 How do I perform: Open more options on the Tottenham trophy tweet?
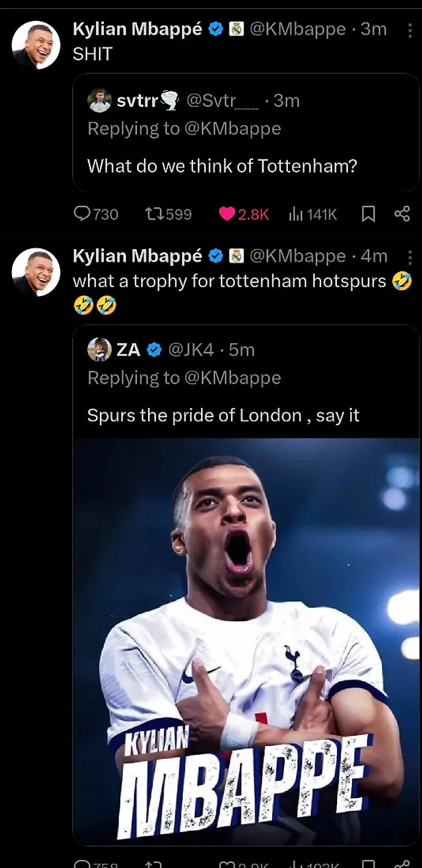point(410,257)
